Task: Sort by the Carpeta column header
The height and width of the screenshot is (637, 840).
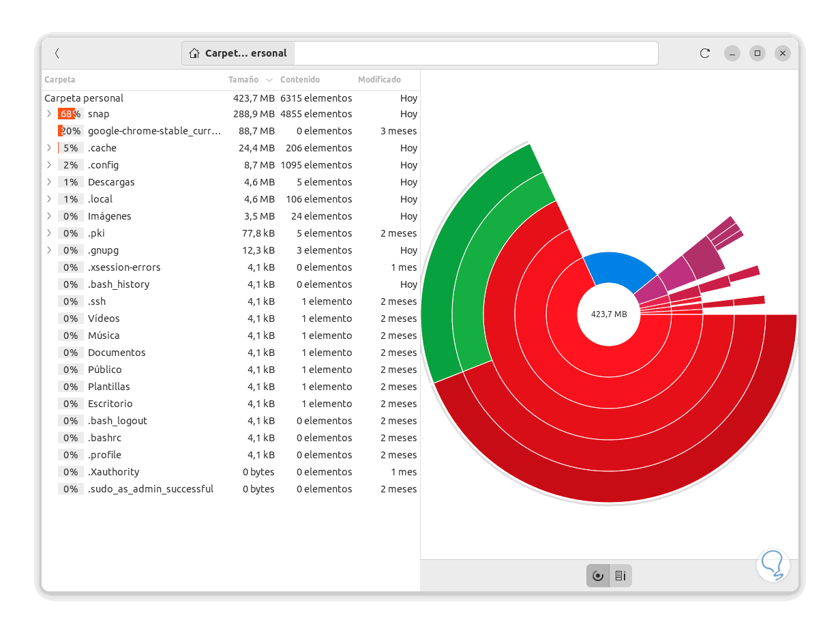Action: [60, 80]
